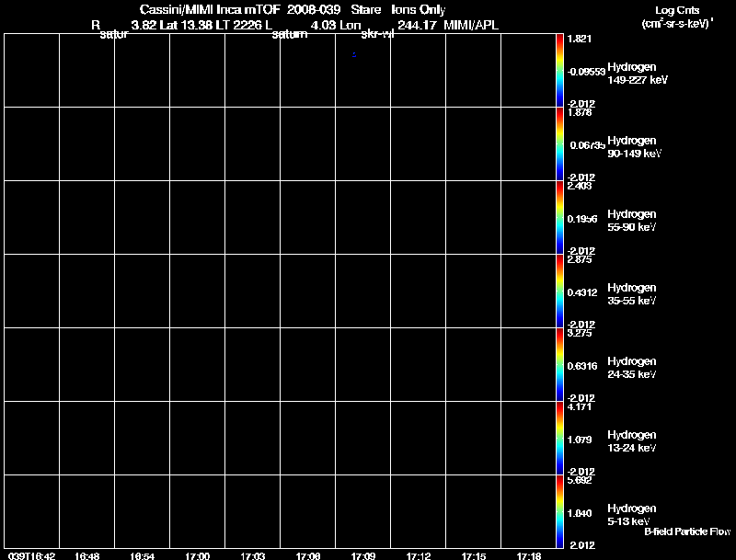This screenshot has height=560, width=736.
Task: Click the 'LT 2226' header value
Action: 237,25
